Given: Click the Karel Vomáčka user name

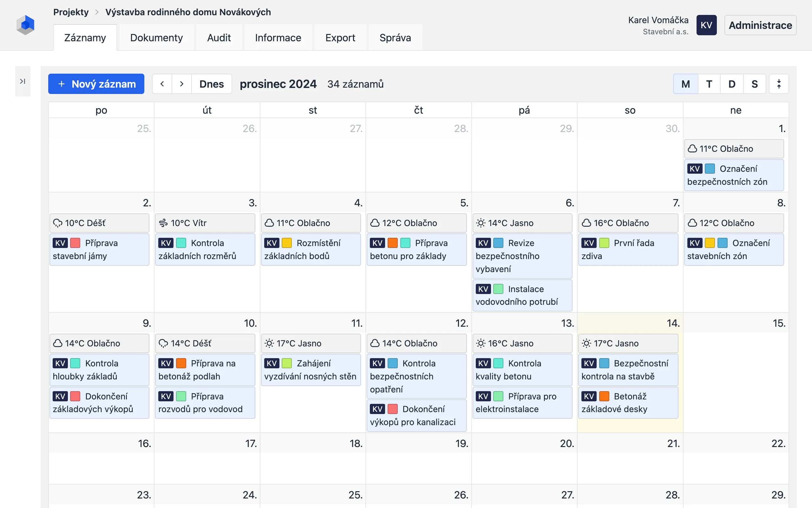Looking at the screenshot, I should click(658, 20).
